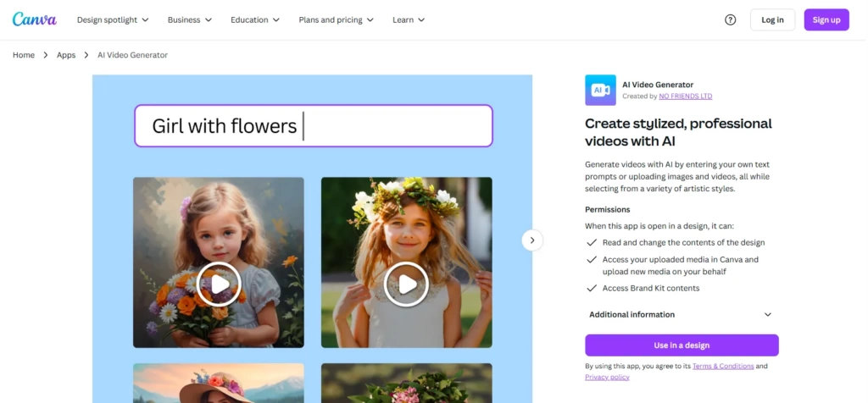
Task: Expand the Plans and pricing menu
Action: (x=336, y=20)
